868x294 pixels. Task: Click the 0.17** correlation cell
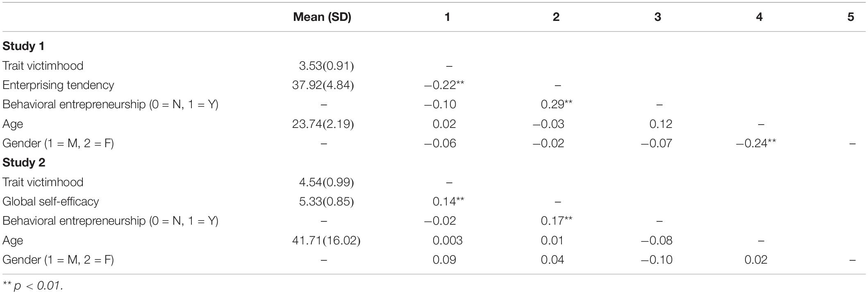click(x=557, y=221)
